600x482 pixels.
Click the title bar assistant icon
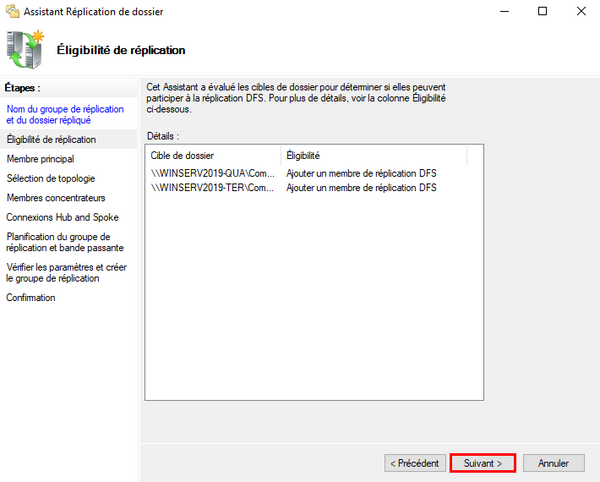12,11
